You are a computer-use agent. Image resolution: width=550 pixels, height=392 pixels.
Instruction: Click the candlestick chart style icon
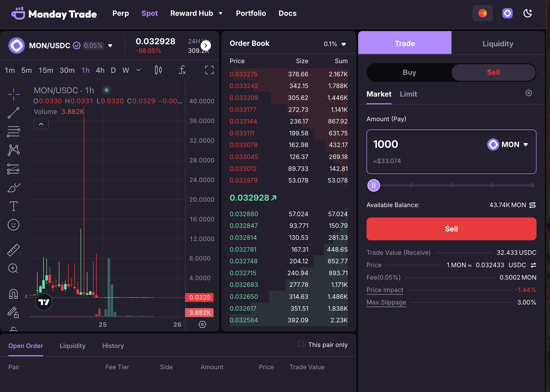pyautogui.click(x=158, y=70)
